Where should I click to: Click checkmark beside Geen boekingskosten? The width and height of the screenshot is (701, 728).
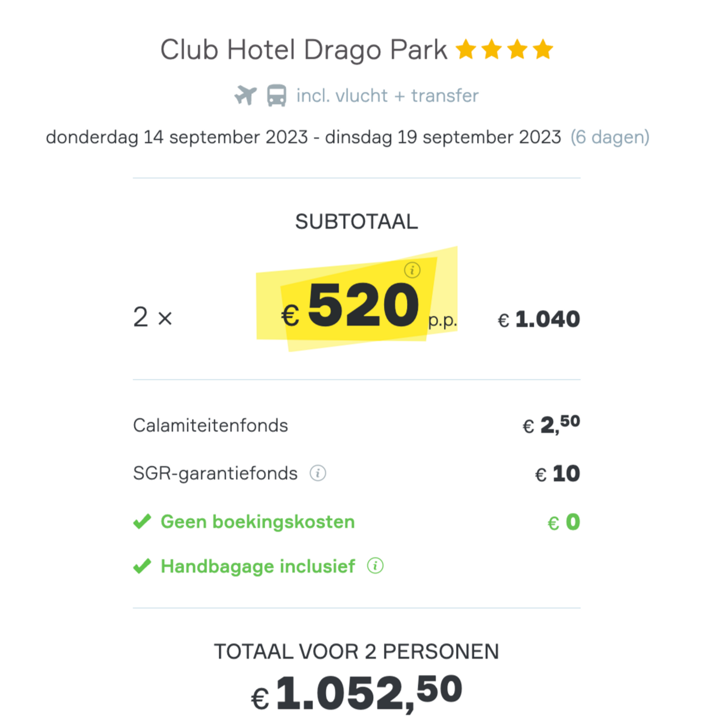click(x=142, y=521)
